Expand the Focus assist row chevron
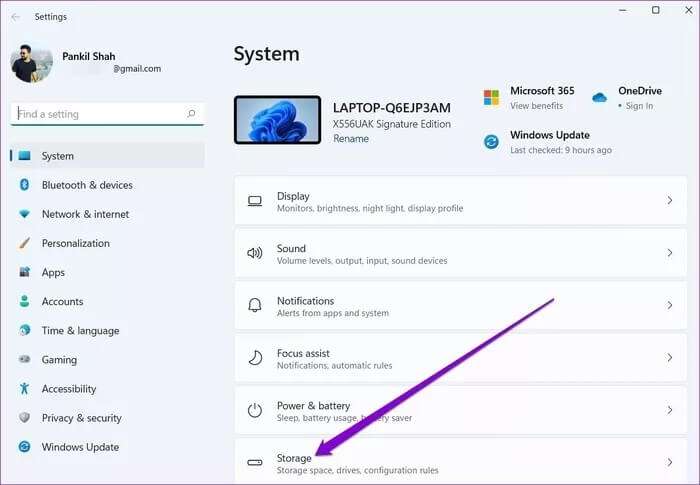Screen dimensions: 700x485 tap(670, 357)
